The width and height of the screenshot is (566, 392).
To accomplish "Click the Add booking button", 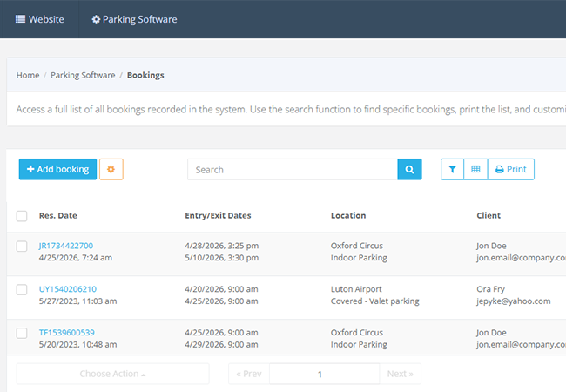I will (57, 169).
